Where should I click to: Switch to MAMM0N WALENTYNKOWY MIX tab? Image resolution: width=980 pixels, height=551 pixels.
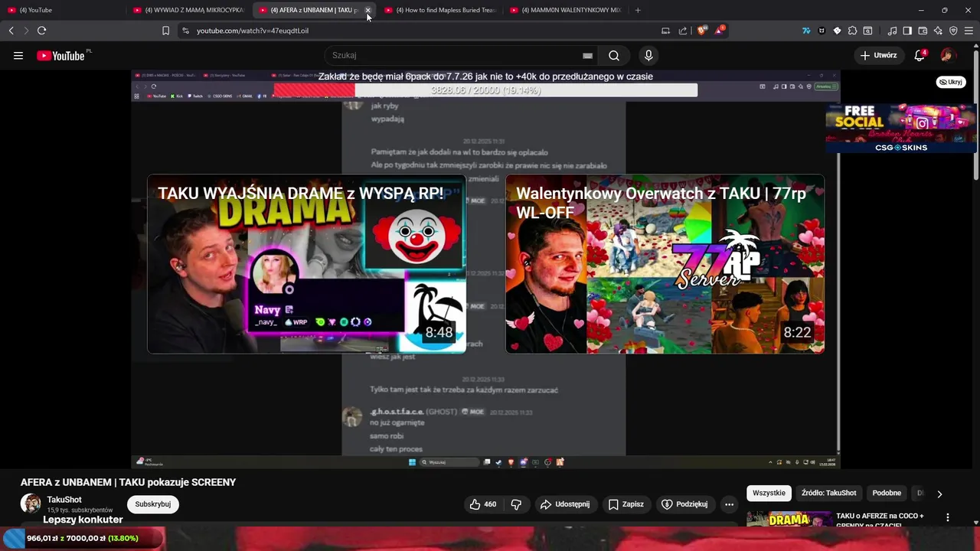[565, 10]
